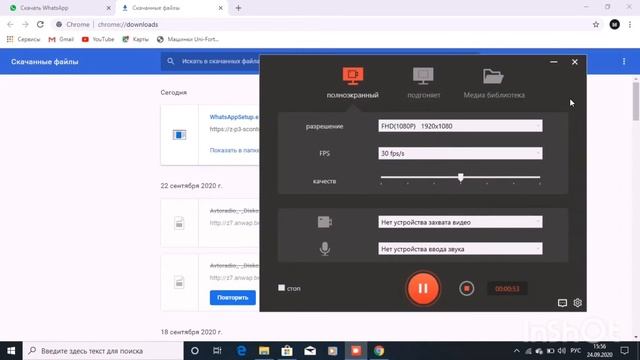640x360 pixels.
Task: Click the Windows taskbar search box
Action: tap(103, 351)
